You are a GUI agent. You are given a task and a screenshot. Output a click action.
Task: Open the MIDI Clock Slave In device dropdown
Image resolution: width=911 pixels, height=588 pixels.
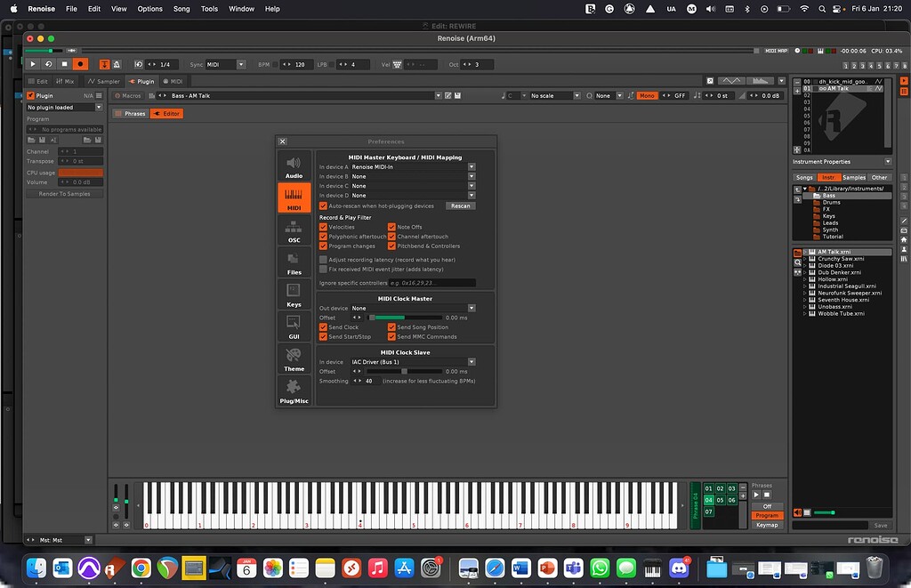coord(413,362)
